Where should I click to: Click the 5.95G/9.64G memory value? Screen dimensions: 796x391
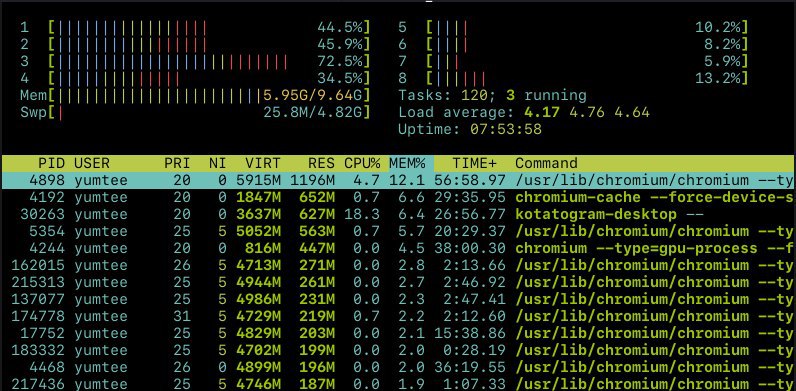(x=312, y=95)
